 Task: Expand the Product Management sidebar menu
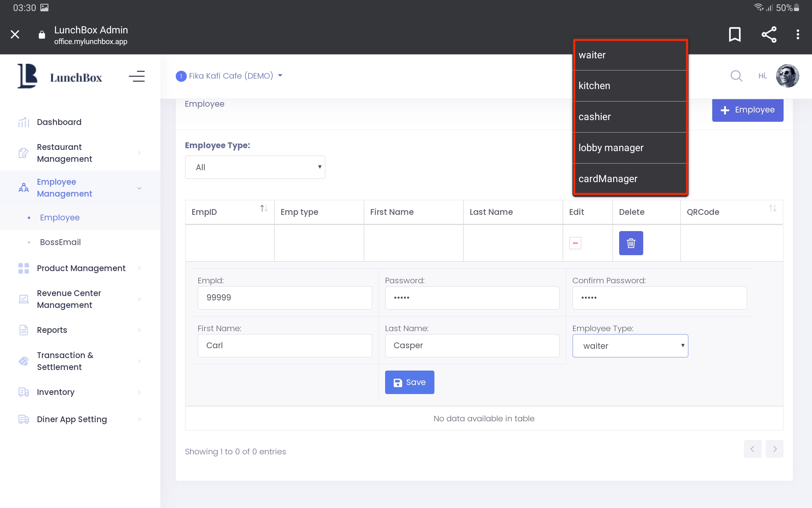point(81,268)
